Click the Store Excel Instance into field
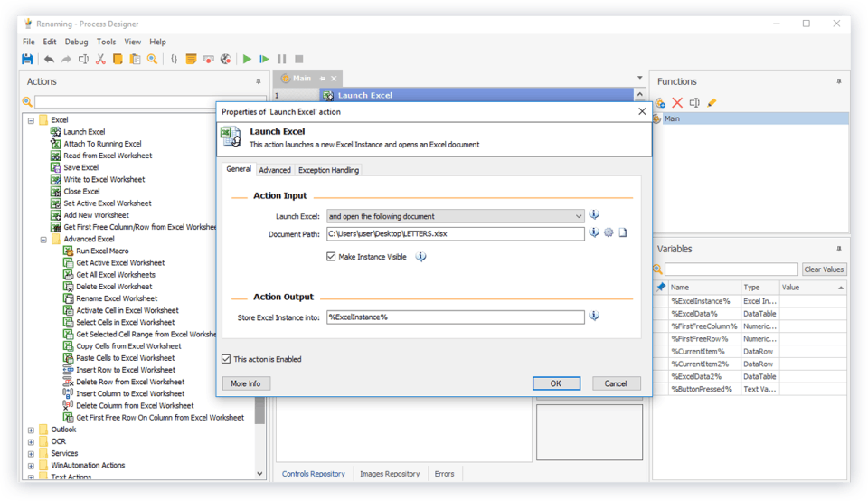This screenshot has width=868, height=501. tap(455, 317)
